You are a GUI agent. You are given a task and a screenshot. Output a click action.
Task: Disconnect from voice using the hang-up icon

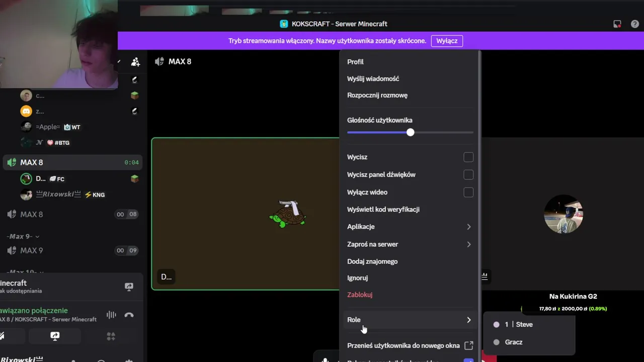[129, 315]
